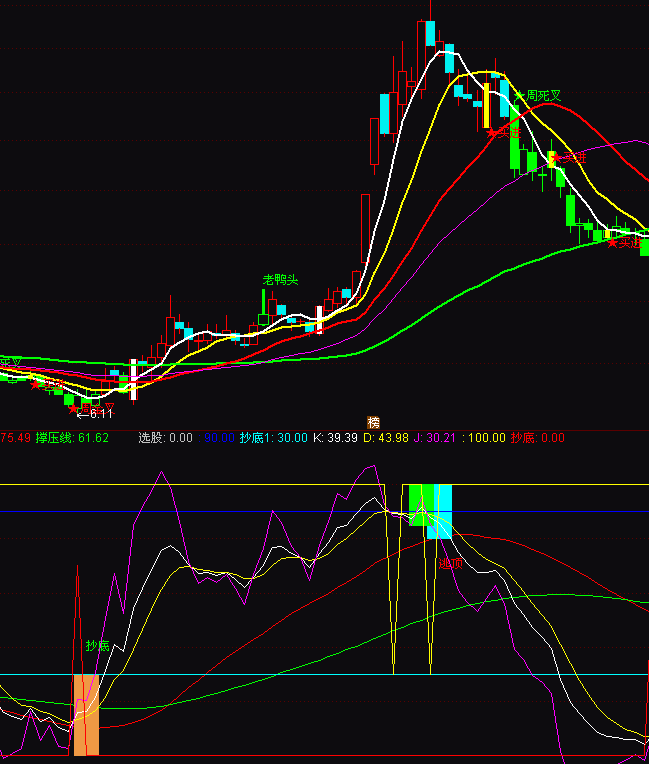
Task: Click the 撑压线: 61.62 indicator readout
Action: tap(72, 438)
